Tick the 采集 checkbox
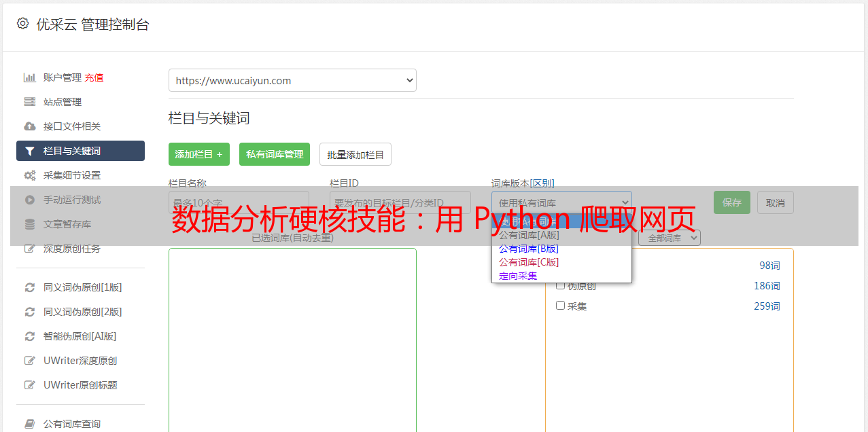 coord(560,306)
